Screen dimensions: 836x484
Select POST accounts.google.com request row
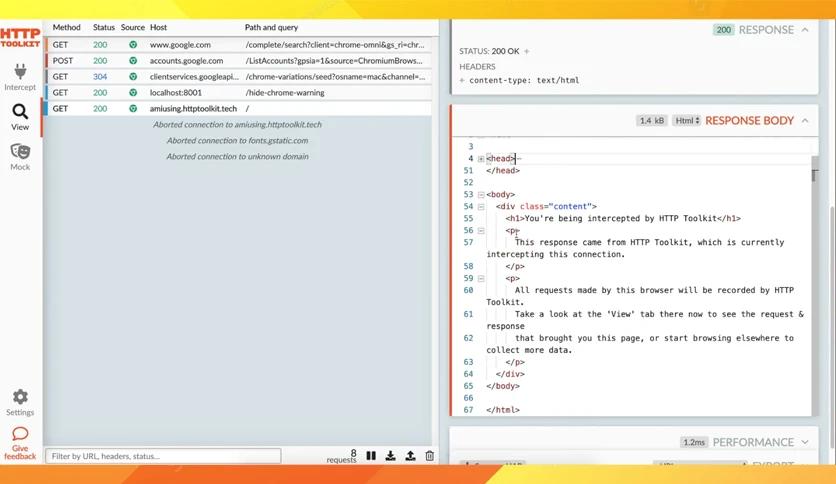pos(238,61)
